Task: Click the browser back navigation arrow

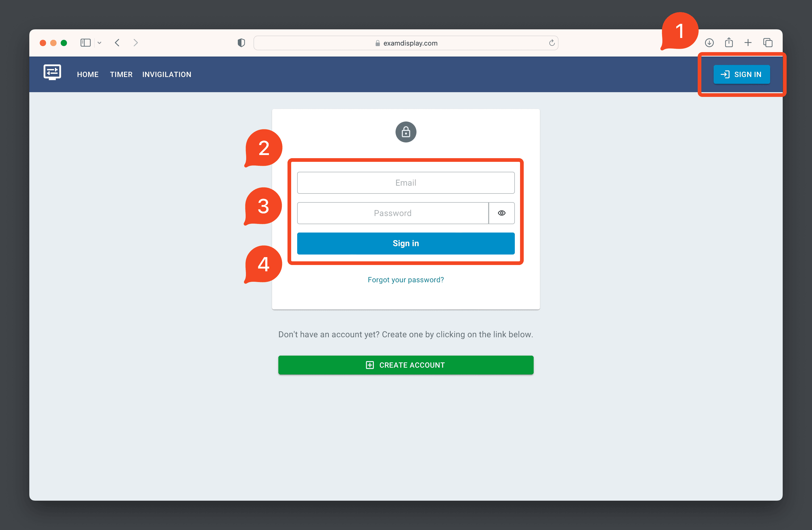Action: pos(118,43)
